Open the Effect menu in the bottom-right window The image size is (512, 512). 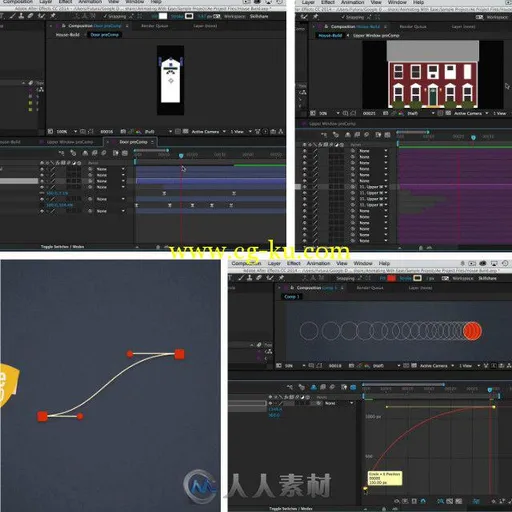point(293,263)
